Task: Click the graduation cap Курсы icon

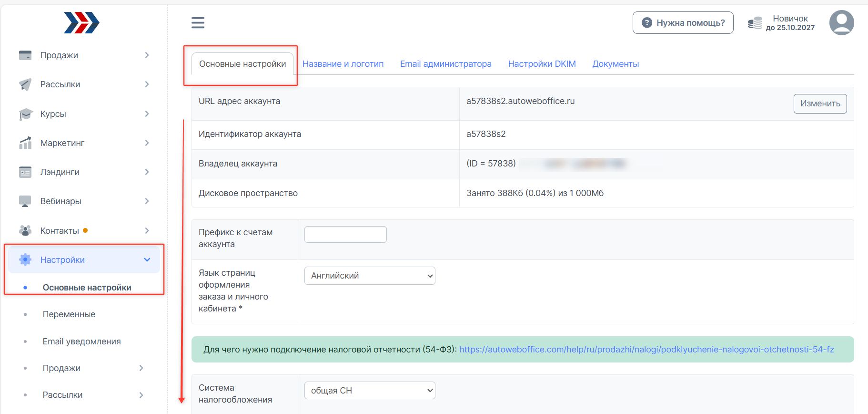Action: (25, 114)
